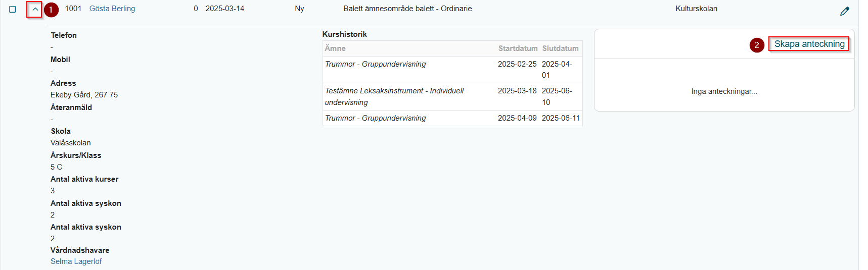The width and height of the screenshot is (868, 270).
Task: Select the 'Inga anteckningar...' notes area
Action: coord(724,91)
